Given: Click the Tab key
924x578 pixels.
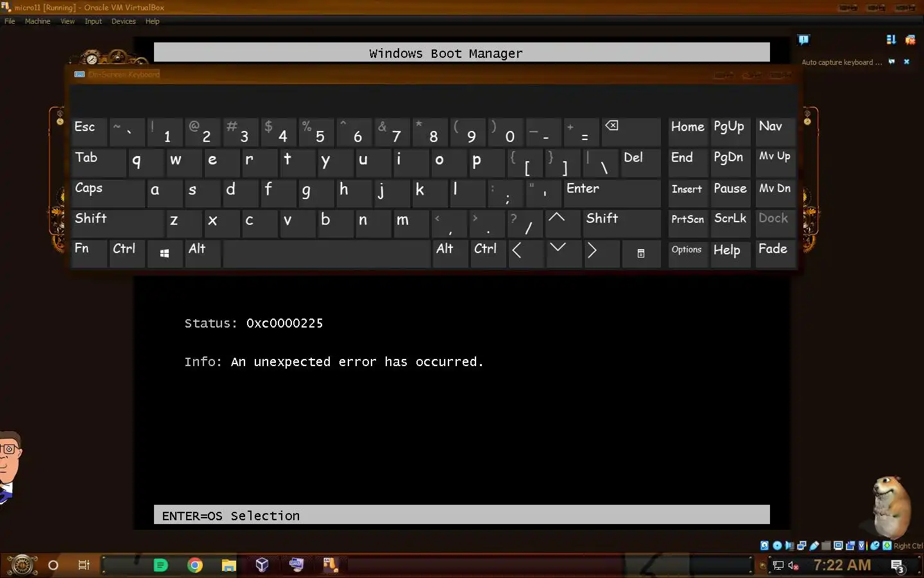Looking at the screenshot, I should [98, 162].
